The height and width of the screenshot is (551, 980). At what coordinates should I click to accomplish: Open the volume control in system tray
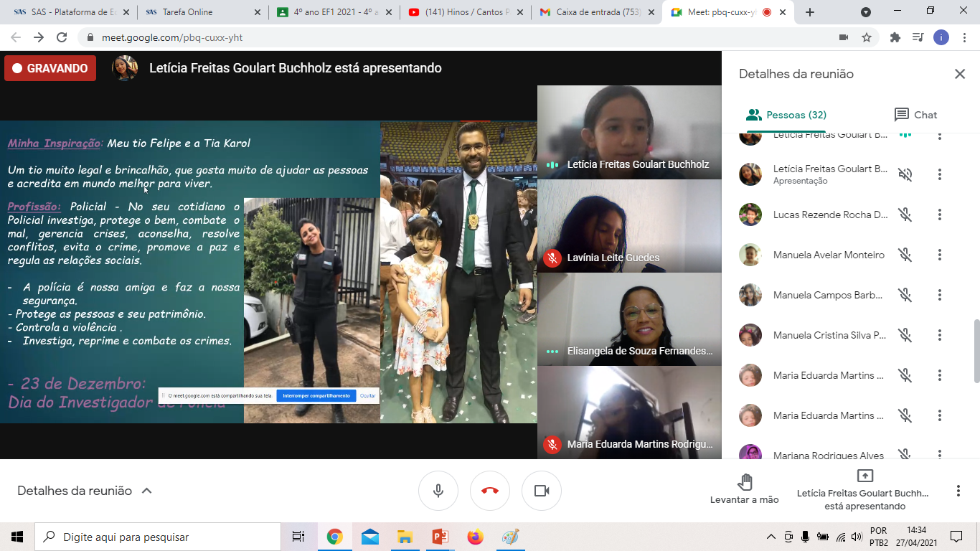856,537
